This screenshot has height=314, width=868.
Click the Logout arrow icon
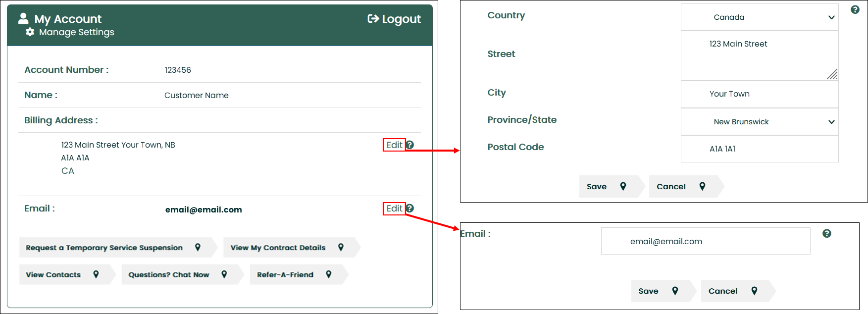pyautogui.click(x=373, y=19)
